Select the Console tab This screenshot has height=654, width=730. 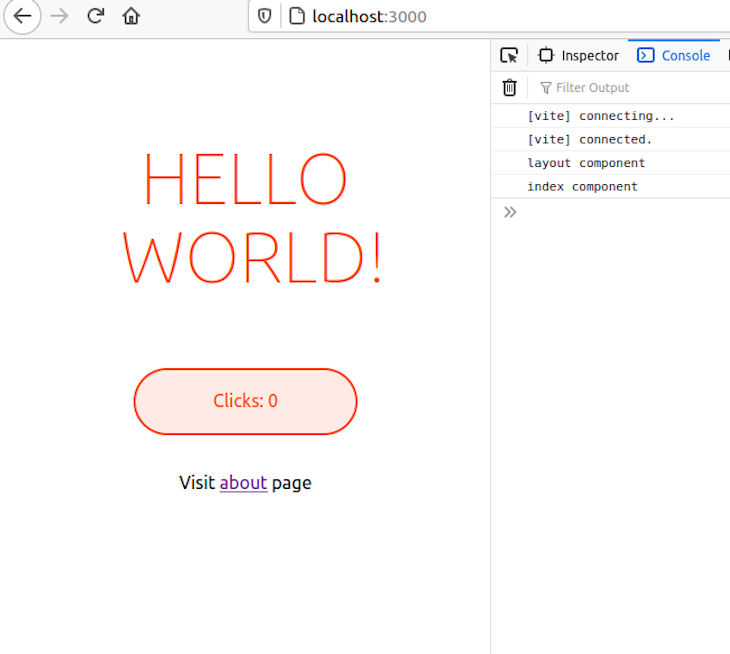pos(674,56)
